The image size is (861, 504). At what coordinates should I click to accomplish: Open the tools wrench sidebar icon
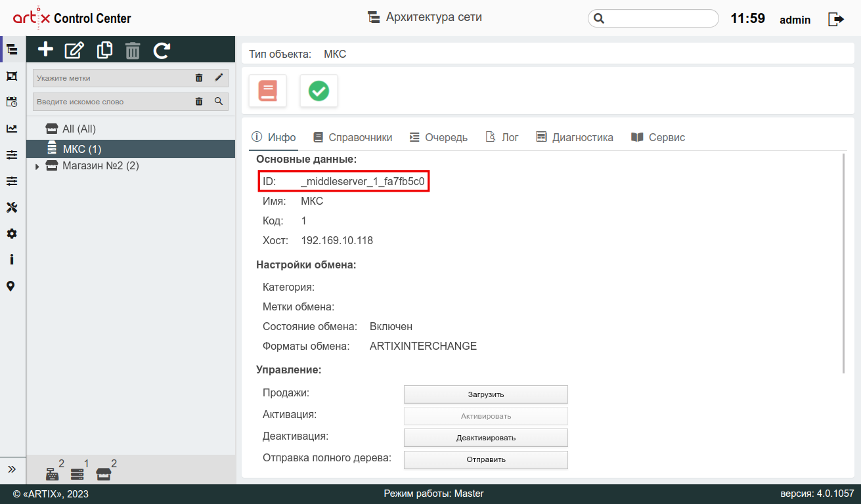tap(11, 207)
